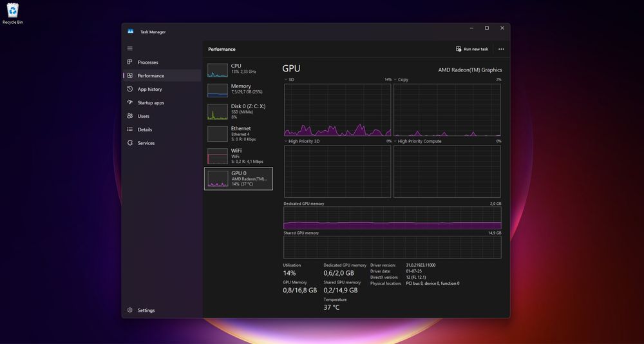
Task: Select the Memory usage mini graph
Action: click(217, 90)
